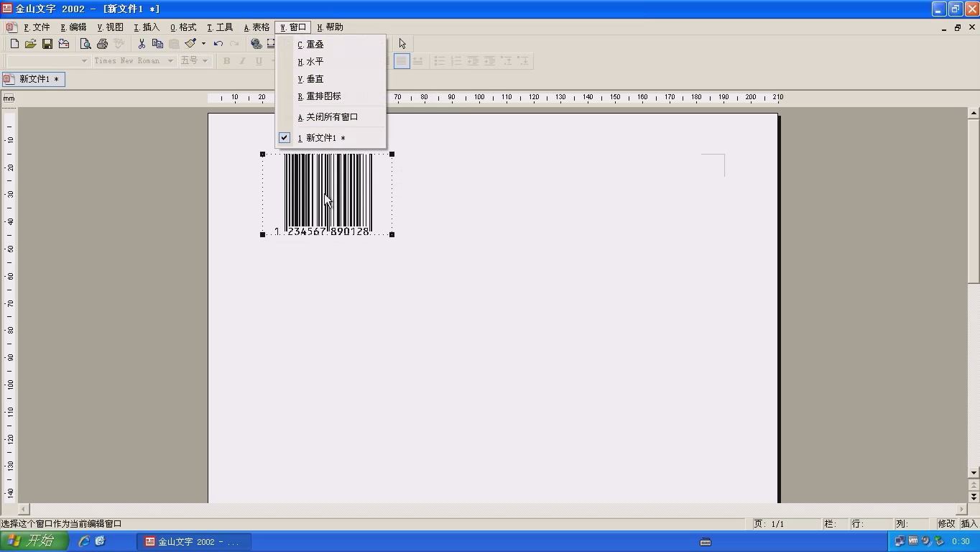Screen dimensions: 980x552
Task: Restore the inner document window
Action: coord(958,27)
